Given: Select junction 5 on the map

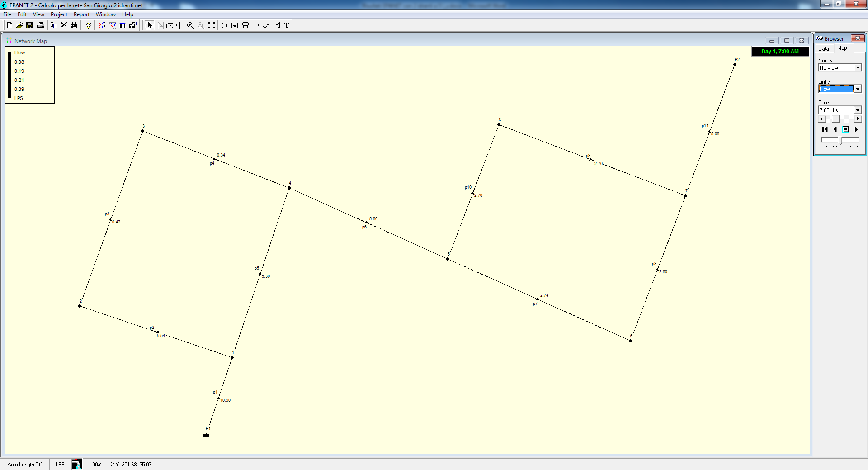Looking at the screenshot, I should 448,259.
